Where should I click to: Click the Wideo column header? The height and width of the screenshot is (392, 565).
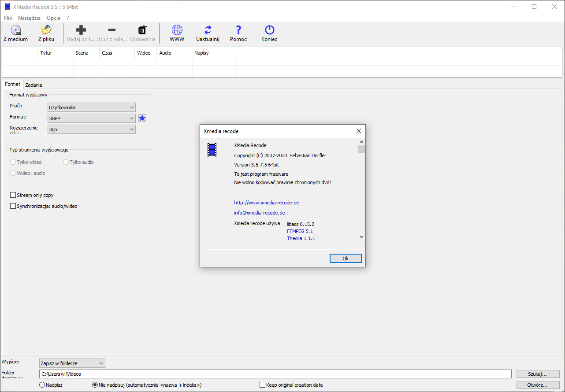(146, 53)
